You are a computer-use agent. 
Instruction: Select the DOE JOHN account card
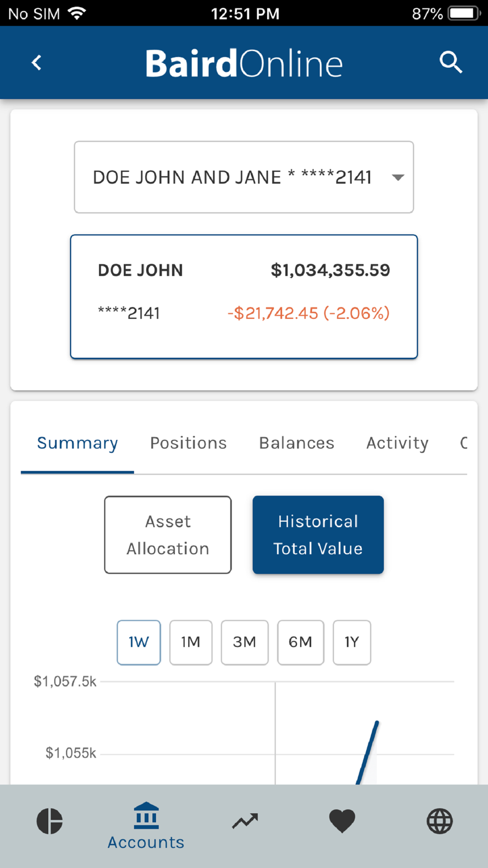click(x=244, y=296)
